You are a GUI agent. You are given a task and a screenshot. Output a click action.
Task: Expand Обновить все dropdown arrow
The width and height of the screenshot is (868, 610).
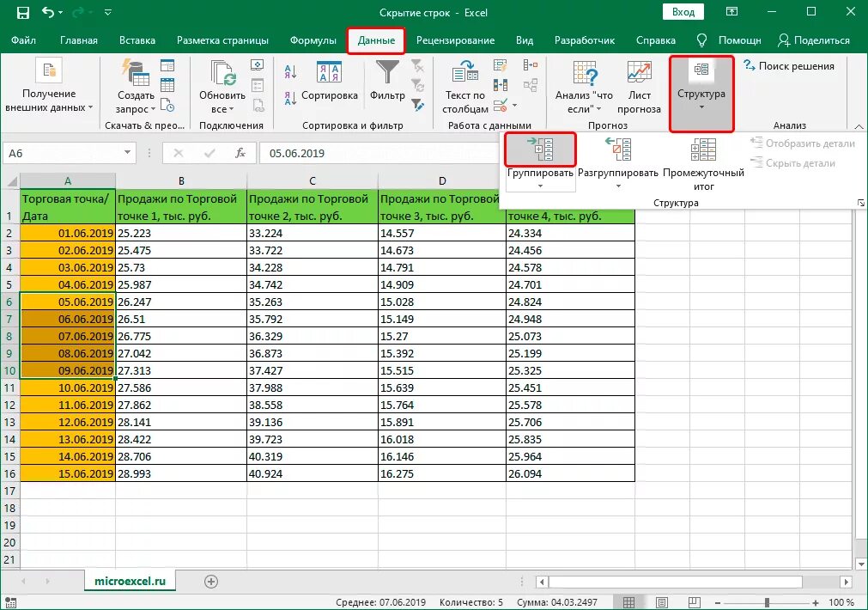point(232,109)
